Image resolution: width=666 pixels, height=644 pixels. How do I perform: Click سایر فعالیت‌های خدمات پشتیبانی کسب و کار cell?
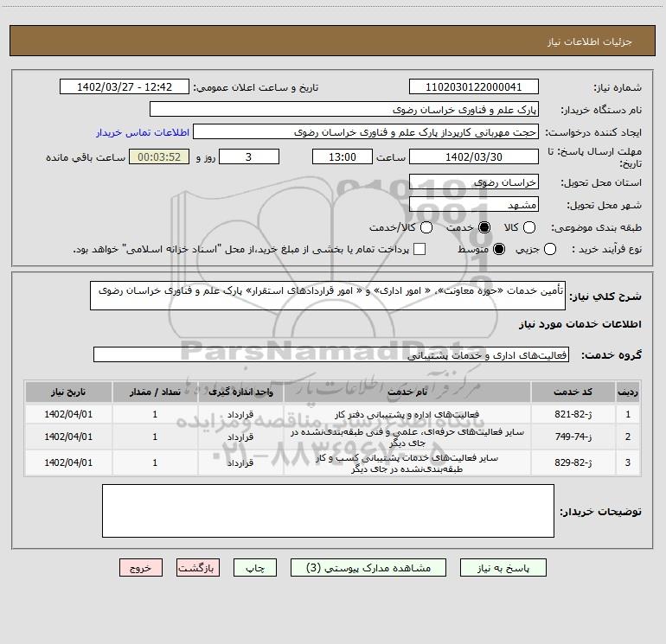click(407, 462)
